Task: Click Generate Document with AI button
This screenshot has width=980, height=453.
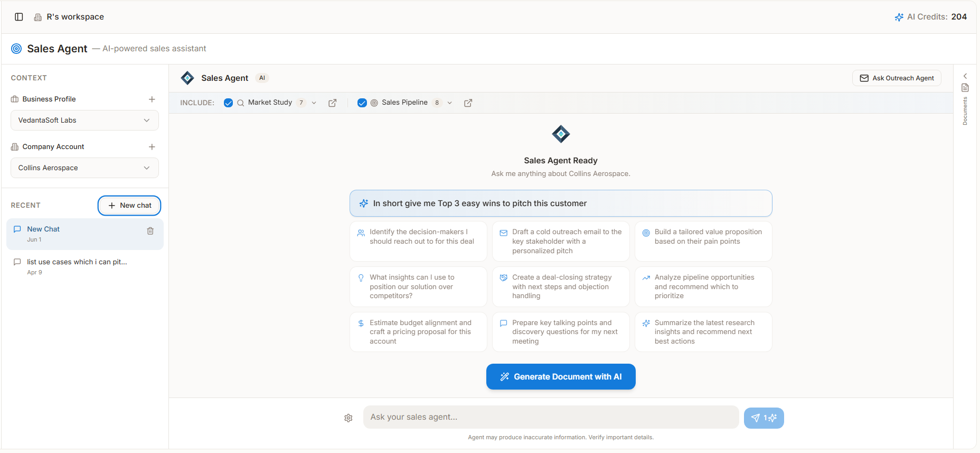Action: pos(561,377)
